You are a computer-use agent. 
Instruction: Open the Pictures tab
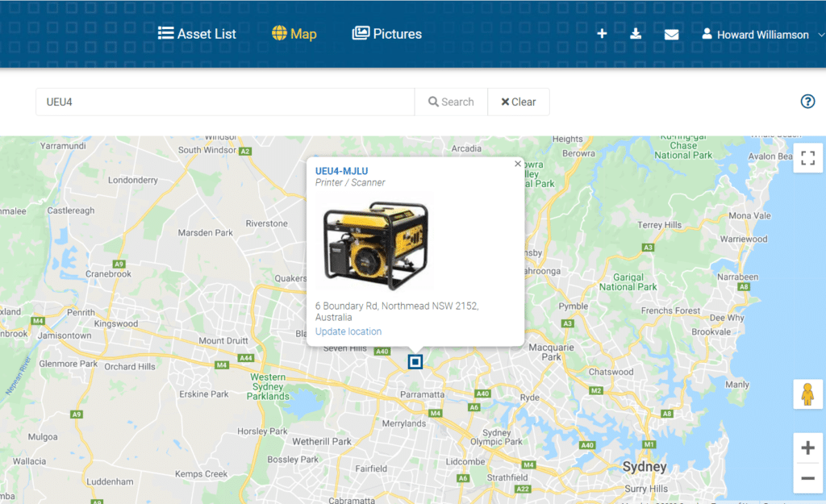coord(387,34)
